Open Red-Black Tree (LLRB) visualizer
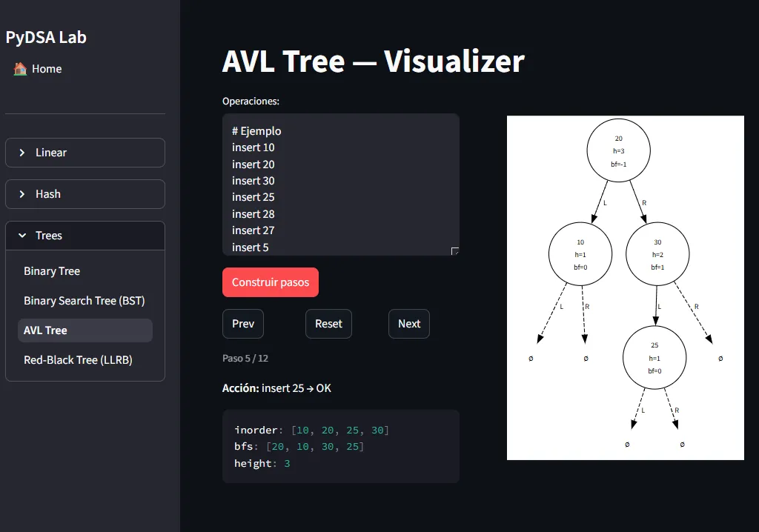The height and width of the screenshot is (532, 759). [x=77, y=360]
